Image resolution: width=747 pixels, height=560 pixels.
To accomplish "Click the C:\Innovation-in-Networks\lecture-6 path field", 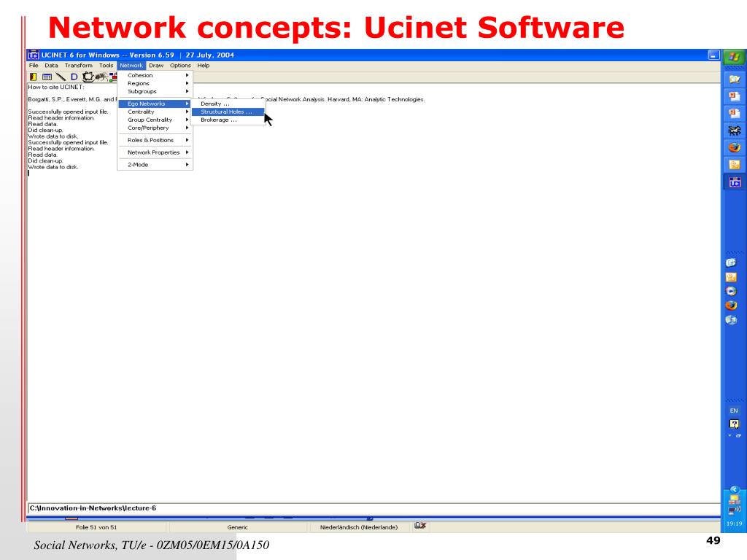I will pos(374,508).
